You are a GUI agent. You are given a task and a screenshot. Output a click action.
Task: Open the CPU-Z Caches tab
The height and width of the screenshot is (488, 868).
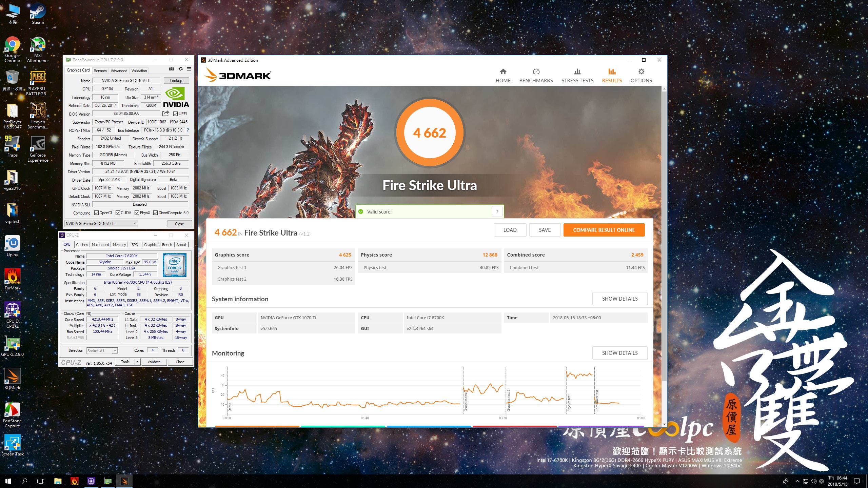coord(82,245)
